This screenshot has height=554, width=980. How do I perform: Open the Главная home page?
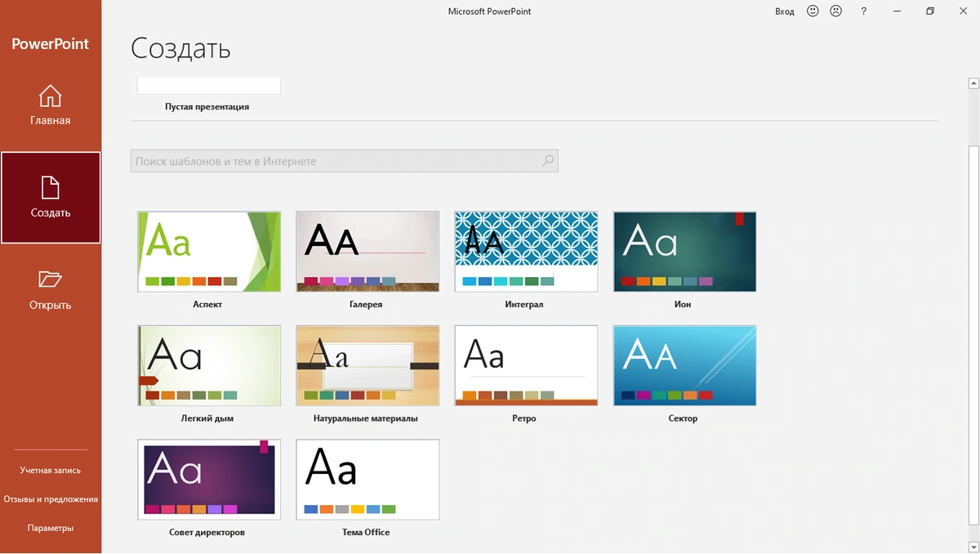(51, 105)
